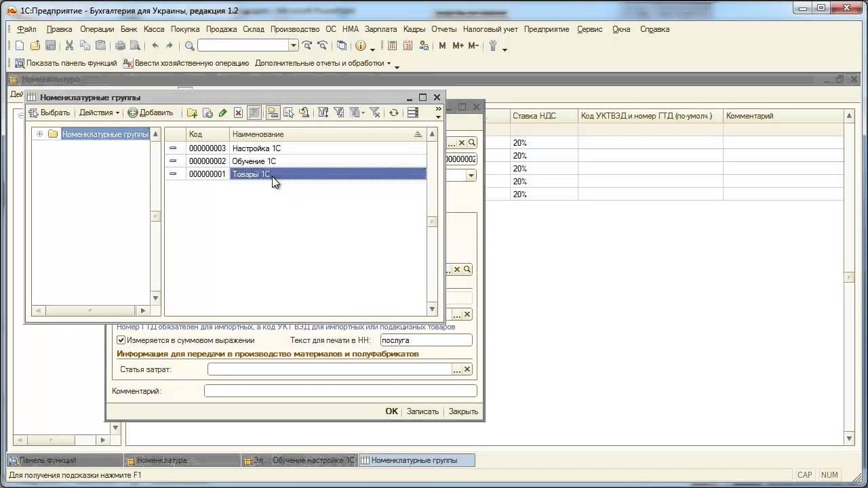The image size is (868, 488).
Task: Open the tools wrench icon
Action: [494, 45]
